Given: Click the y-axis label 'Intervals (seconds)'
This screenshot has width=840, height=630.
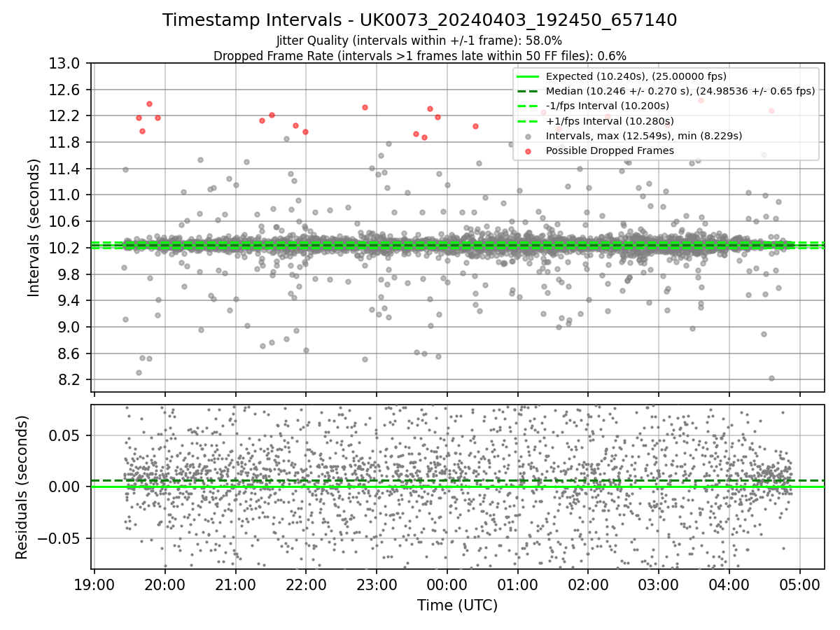Looking at the screenshot, I should [34, 227].
